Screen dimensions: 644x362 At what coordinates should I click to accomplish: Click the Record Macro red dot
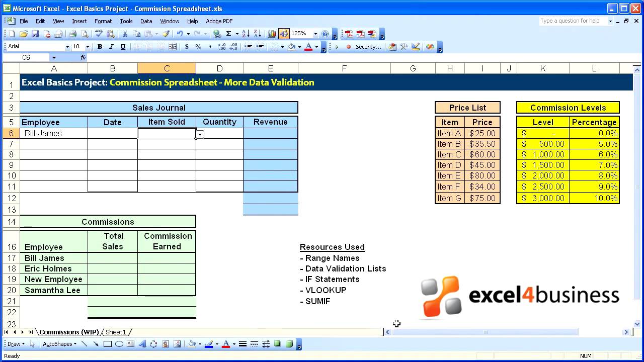[x=348, y=47]
